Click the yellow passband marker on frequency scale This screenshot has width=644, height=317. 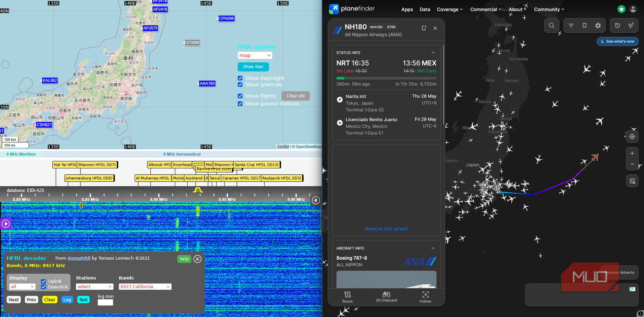(x=198, y=190)
